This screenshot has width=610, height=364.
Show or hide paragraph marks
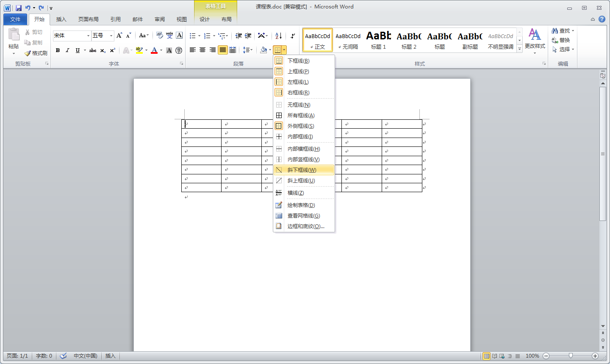[x=293, y=36]
